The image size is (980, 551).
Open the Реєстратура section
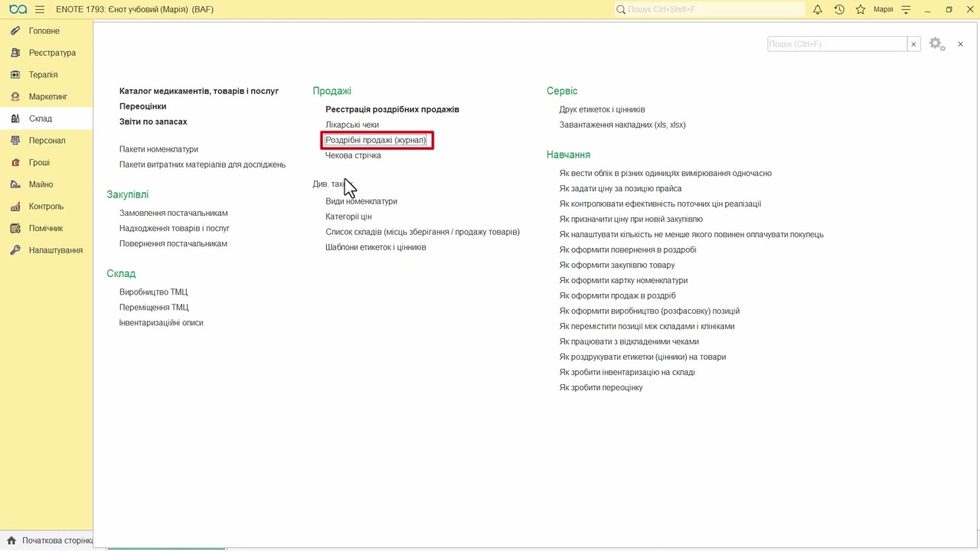(52, 53)
